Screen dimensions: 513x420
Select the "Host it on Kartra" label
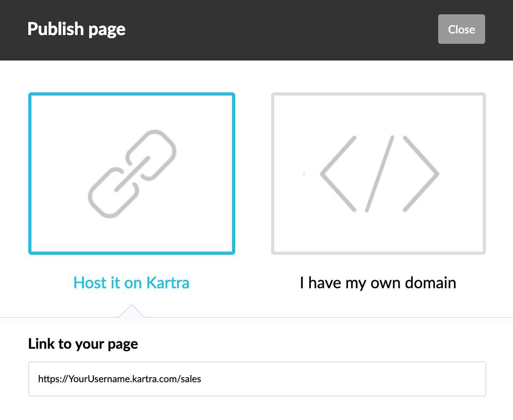click(131, 283)
